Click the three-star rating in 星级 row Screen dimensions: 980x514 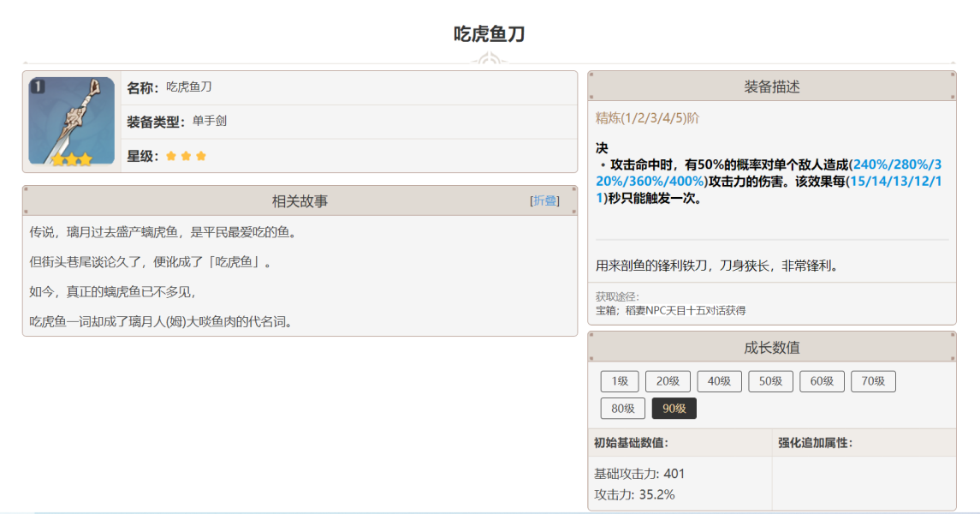[x=187, y=156]
